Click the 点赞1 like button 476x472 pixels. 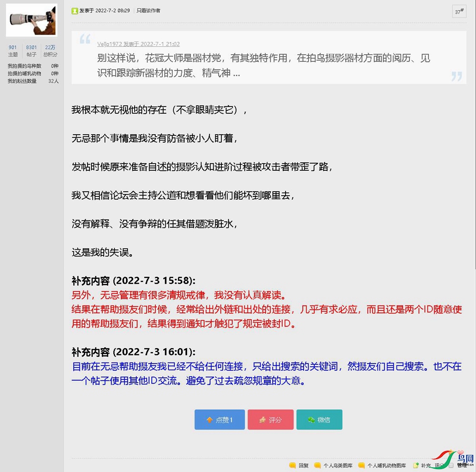point(219,420)
